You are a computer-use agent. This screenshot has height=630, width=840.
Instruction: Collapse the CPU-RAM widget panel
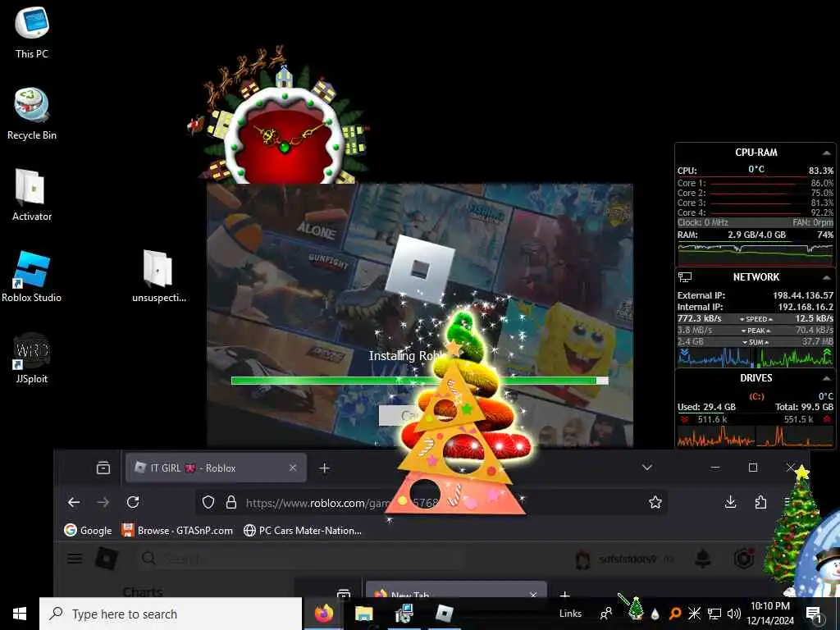tap(827, 153)
